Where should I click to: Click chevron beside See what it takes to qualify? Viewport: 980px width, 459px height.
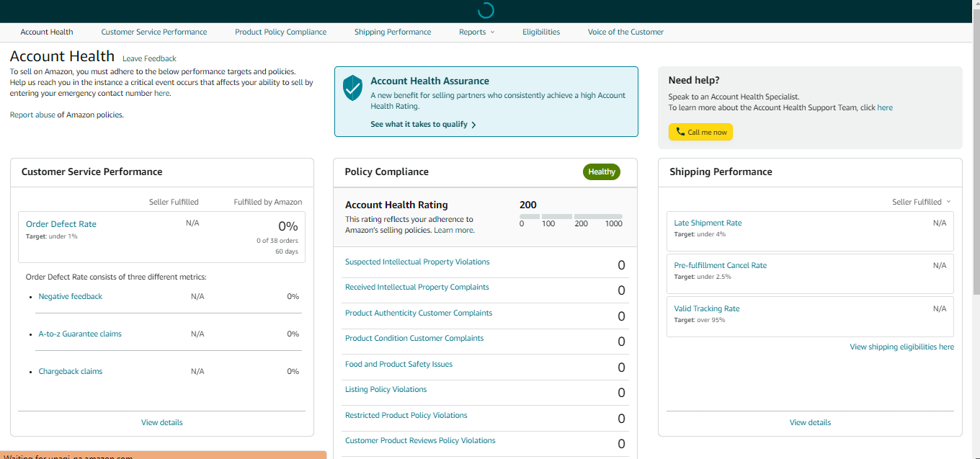(x=473, y=125)
